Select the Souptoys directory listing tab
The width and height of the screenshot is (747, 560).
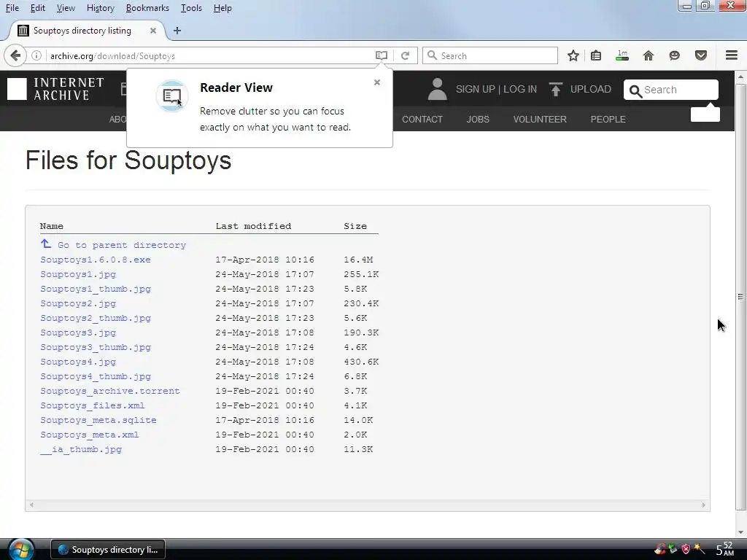88,31
